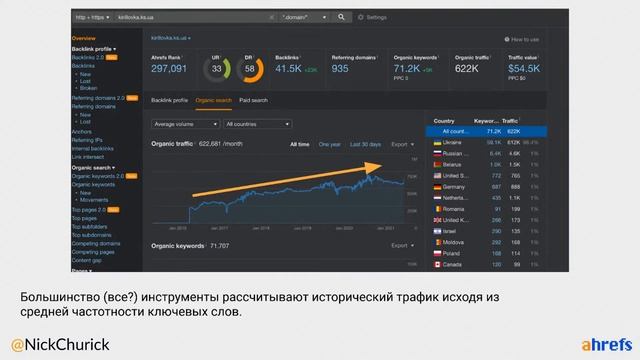Click Internal backlinks in sidebar
The image size is (640, 360).
point(93,149)
